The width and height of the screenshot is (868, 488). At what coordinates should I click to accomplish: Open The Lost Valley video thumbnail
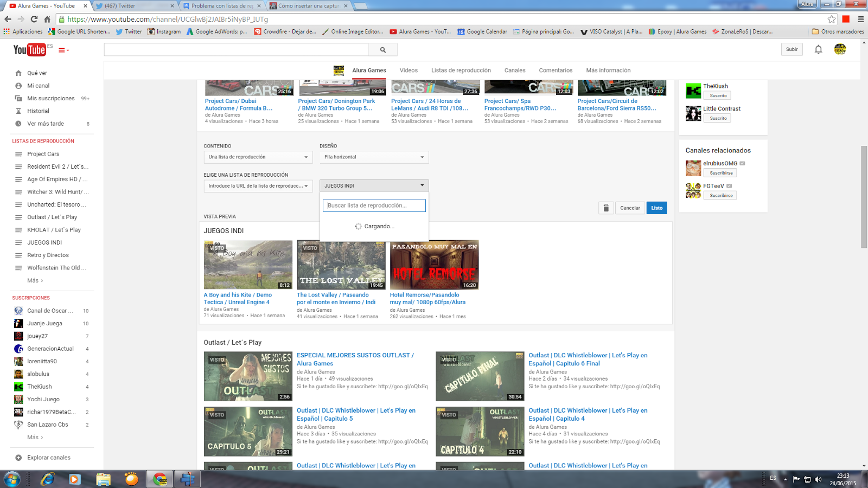coord(341,265)
